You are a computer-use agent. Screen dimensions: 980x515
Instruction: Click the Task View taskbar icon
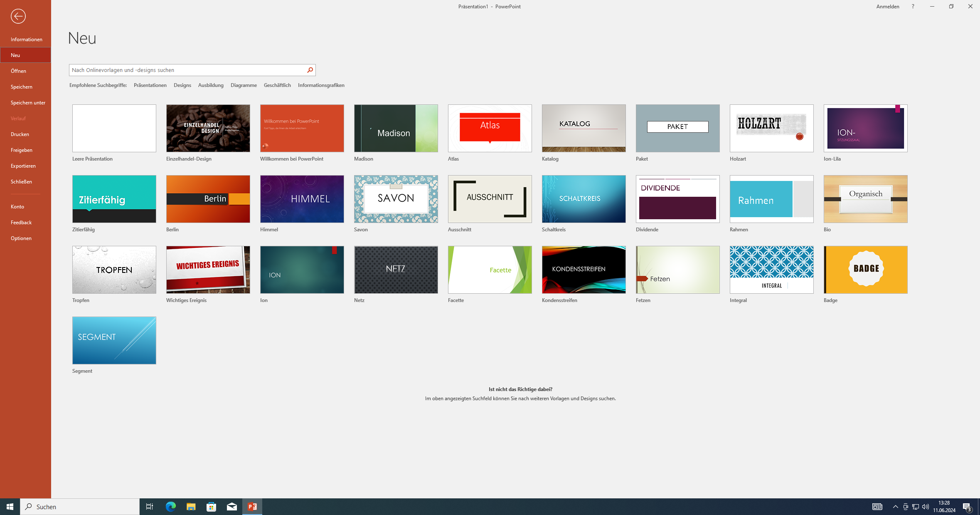pos(149,506)
